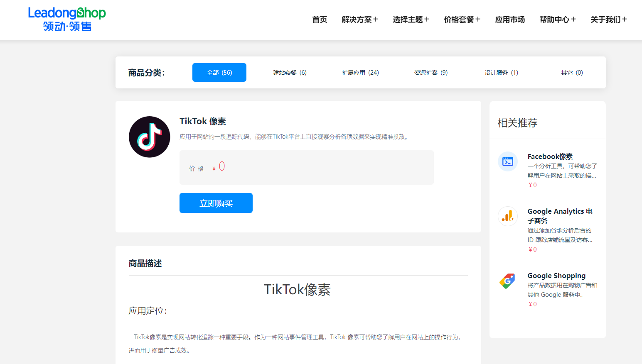Screen dimensions: 642x364
Task: Open the Google Analytics icon
Action: (508, 216)
